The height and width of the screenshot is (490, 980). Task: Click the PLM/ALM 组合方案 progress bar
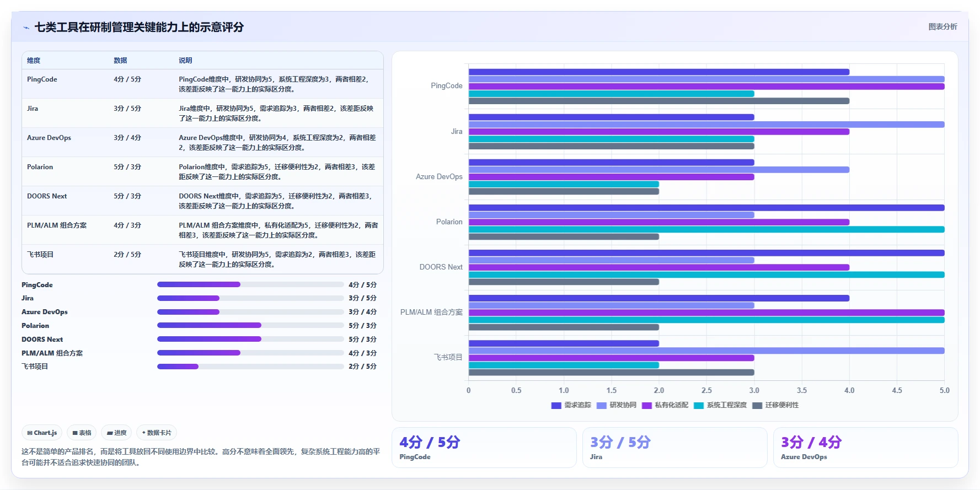pyautogui.click(x=250, y=353)
